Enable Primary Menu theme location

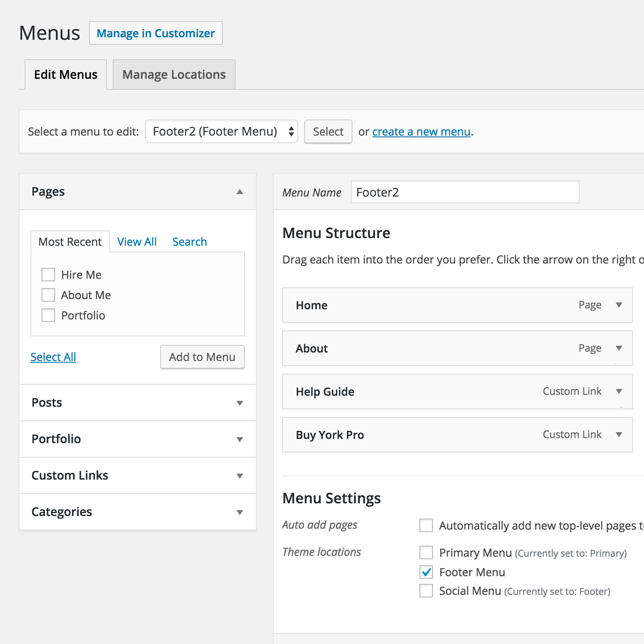click(426, 552)
